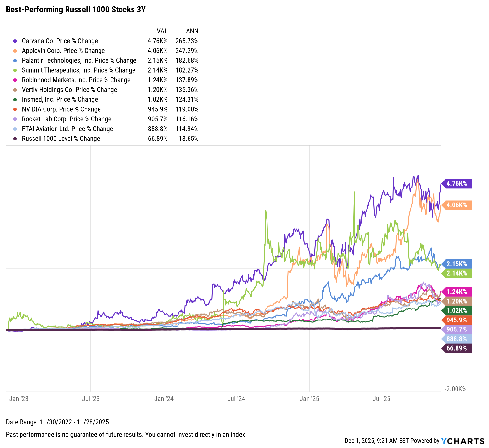The height and width of the screenshot is (448, 489).
Task: Click the dark green 1.02K% value flag
Action: coord(456,310)
